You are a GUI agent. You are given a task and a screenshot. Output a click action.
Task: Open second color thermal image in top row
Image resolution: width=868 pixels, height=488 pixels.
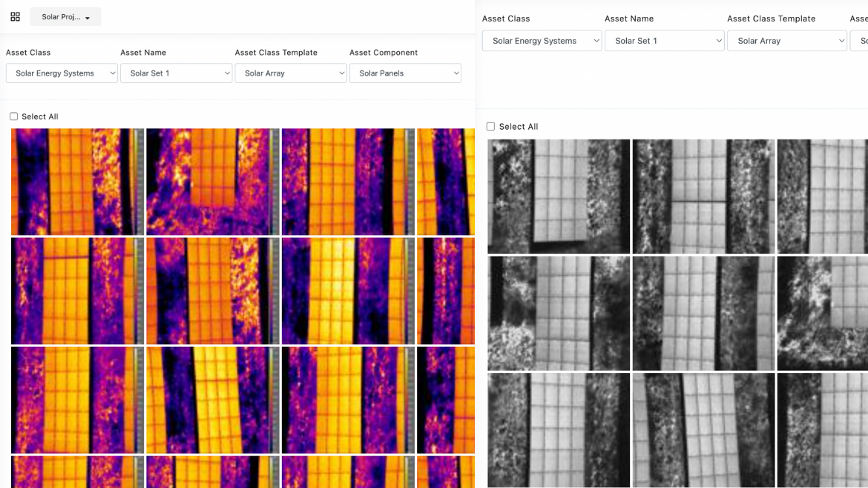(x=213, y=182)
